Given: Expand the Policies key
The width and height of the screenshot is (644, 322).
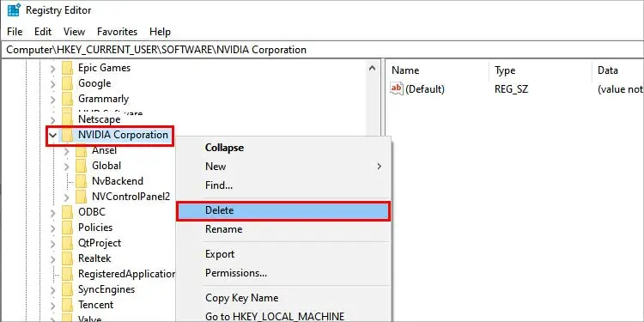Looking at the screenshot, I should click(x=52, y=228).
